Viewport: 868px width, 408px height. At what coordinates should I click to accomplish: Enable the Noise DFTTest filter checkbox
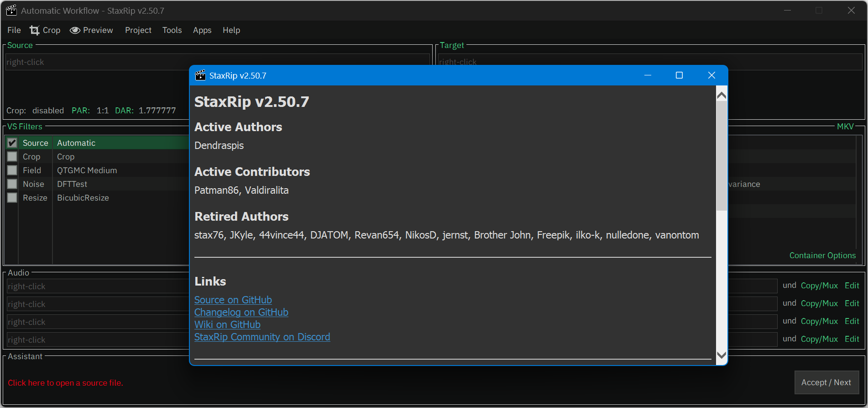(12, 184)
